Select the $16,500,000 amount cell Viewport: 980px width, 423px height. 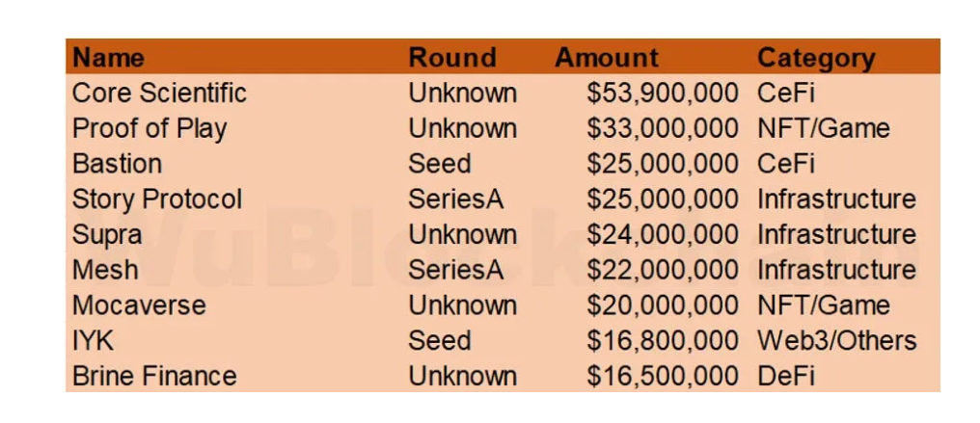click(x=663, y=376)
